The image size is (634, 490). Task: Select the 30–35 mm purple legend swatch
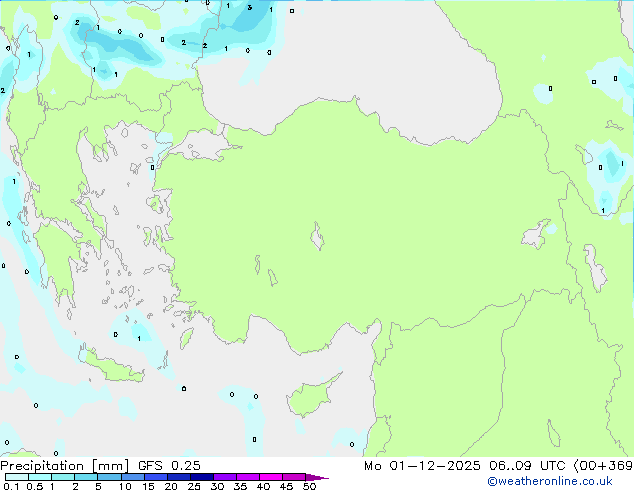[224, 477]
